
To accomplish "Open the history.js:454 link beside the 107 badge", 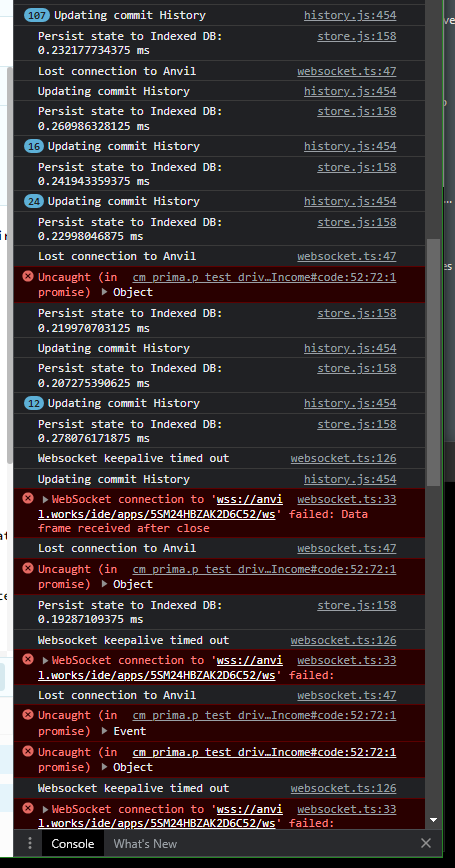I will coord(350,16).
